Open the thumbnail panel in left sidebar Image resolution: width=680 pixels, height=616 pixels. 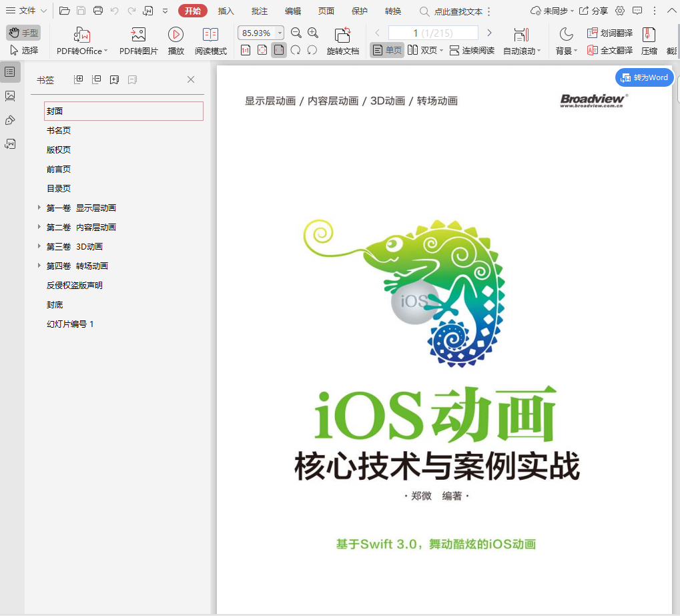click(10, 96)
